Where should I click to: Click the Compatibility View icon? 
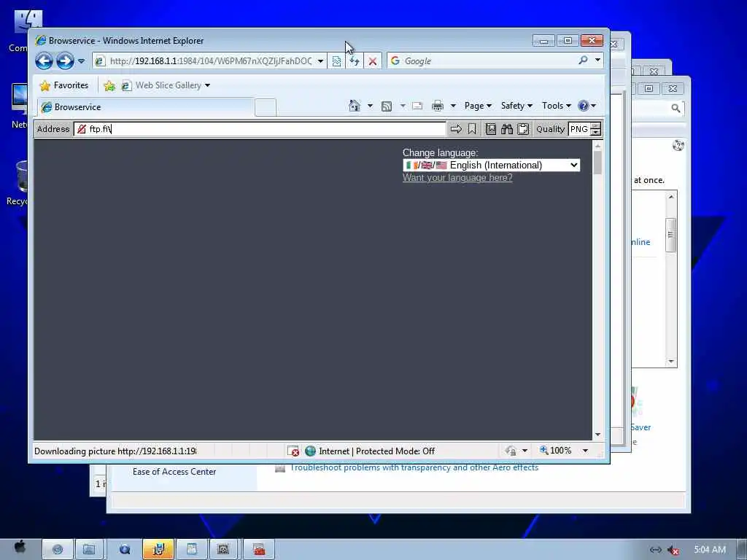point(336,61)
